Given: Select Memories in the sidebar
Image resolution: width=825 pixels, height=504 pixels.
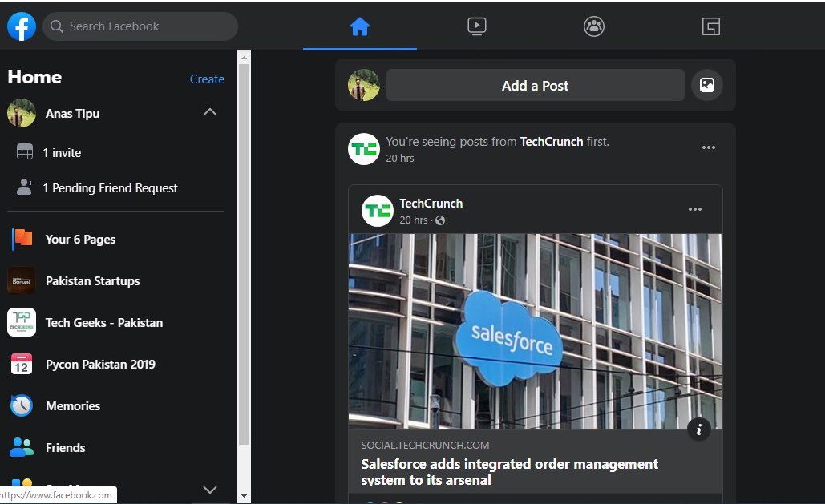Looking at the screenshot, I should click(73, 405).
